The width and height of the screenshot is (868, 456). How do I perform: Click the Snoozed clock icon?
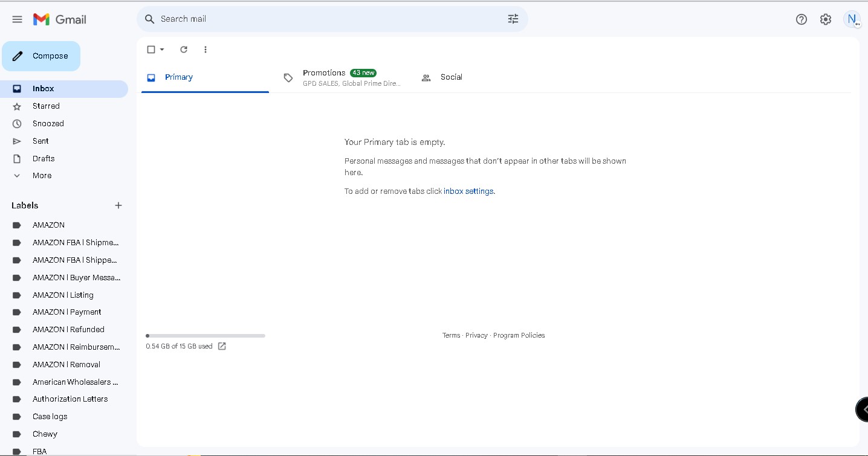click(17, 124)
